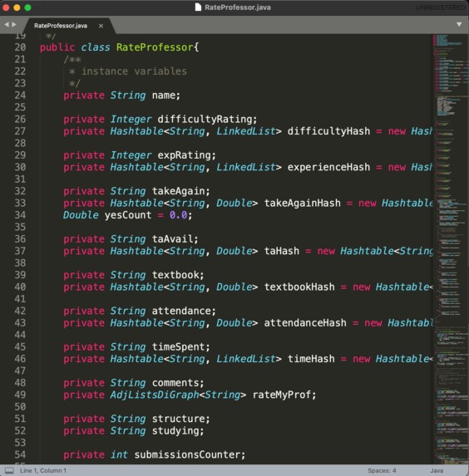
Task: Click the back tab navigation arrow
Action: (x=7, y=24)
